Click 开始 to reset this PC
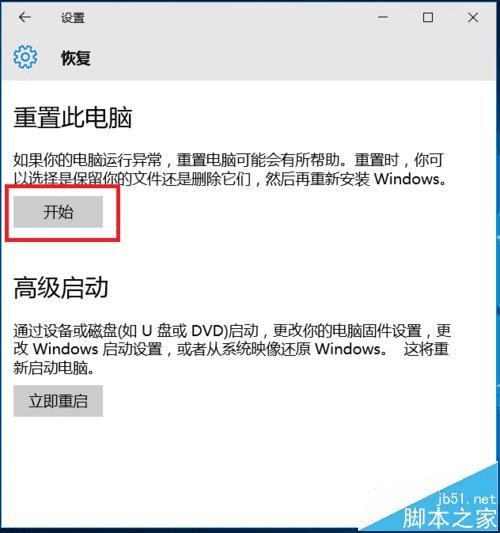500x533 pixels. tap(58, 211)
